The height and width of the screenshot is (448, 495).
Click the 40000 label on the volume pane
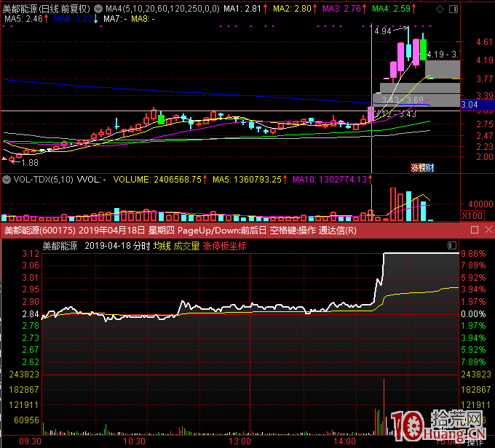click(480, 204)
